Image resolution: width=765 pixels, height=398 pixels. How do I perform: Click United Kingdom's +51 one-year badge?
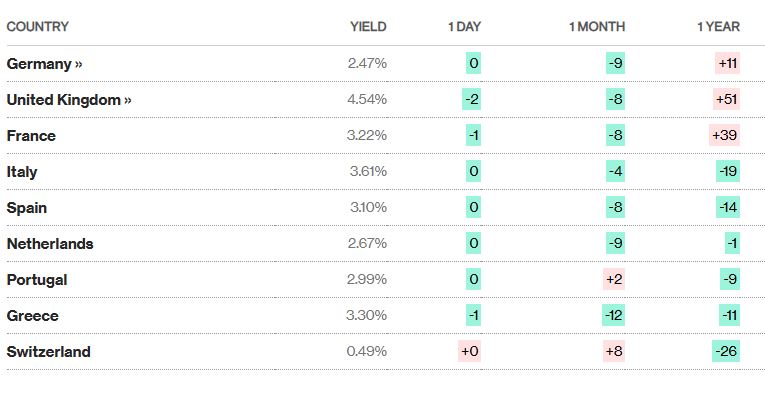[x=726, y=99]
